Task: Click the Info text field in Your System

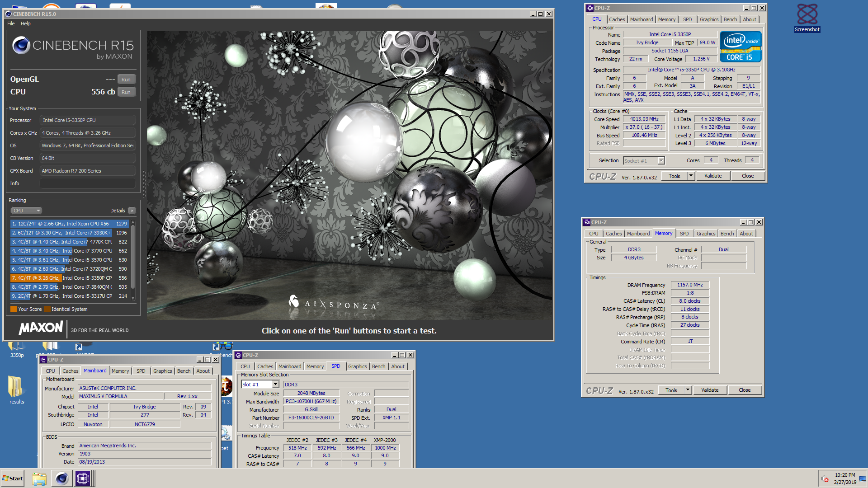Action: pos(88,183)
